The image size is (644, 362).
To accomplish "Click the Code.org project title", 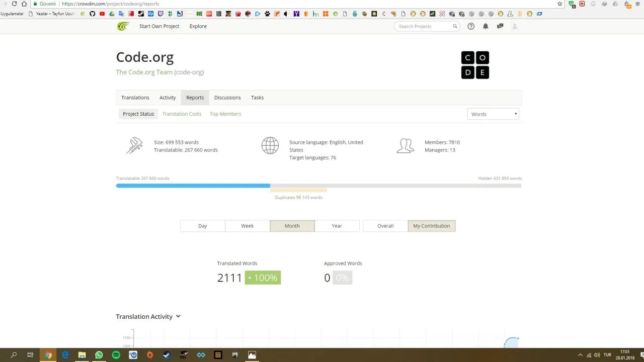I will pos(145,57).
